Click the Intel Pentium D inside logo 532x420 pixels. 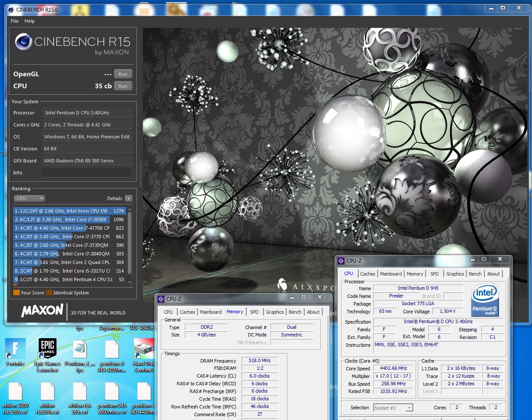(484, 301)
